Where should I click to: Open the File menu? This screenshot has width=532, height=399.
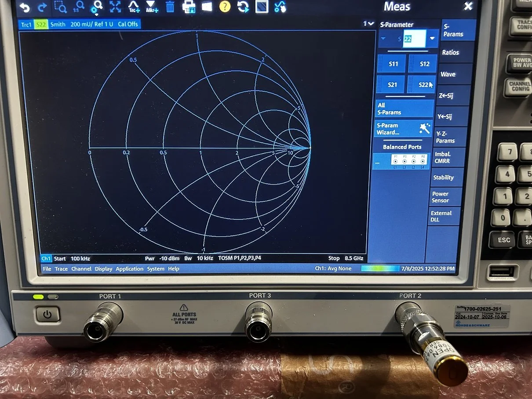47,268
